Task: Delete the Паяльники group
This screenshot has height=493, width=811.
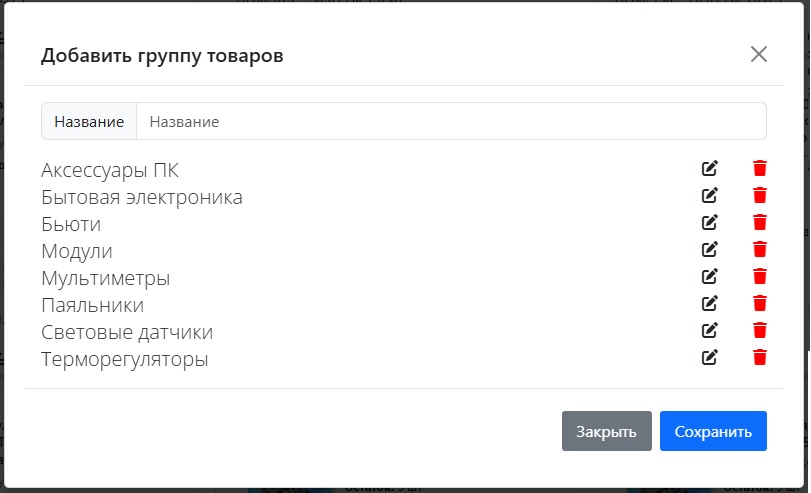Action: pyautogui.click(x=760, y=303)
